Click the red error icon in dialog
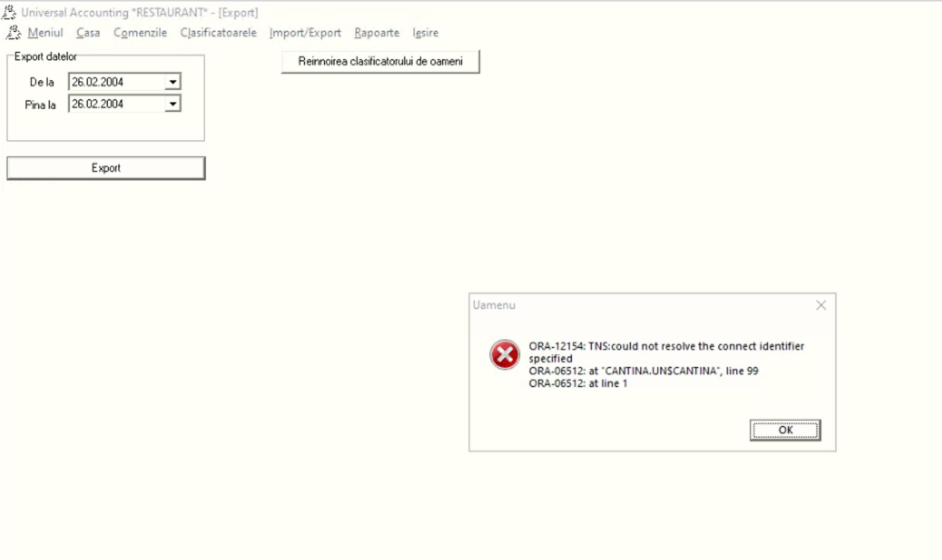 click(504, 354)
